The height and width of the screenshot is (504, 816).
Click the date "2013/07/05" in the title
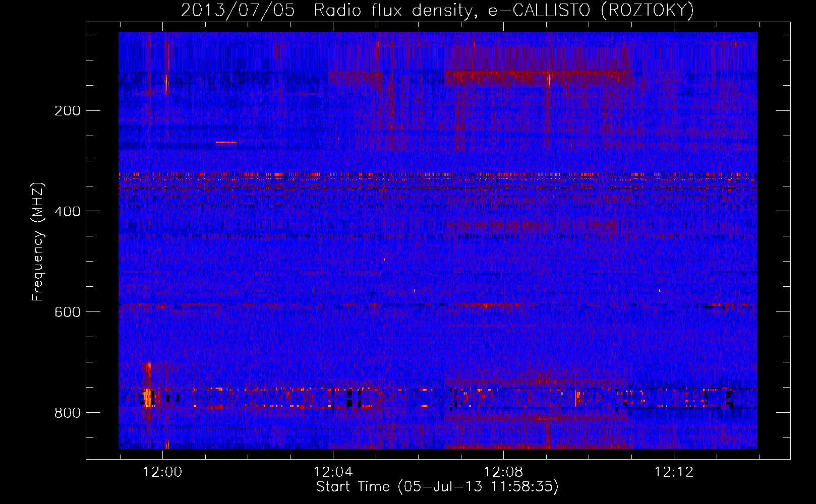click(x=238, y=10)
